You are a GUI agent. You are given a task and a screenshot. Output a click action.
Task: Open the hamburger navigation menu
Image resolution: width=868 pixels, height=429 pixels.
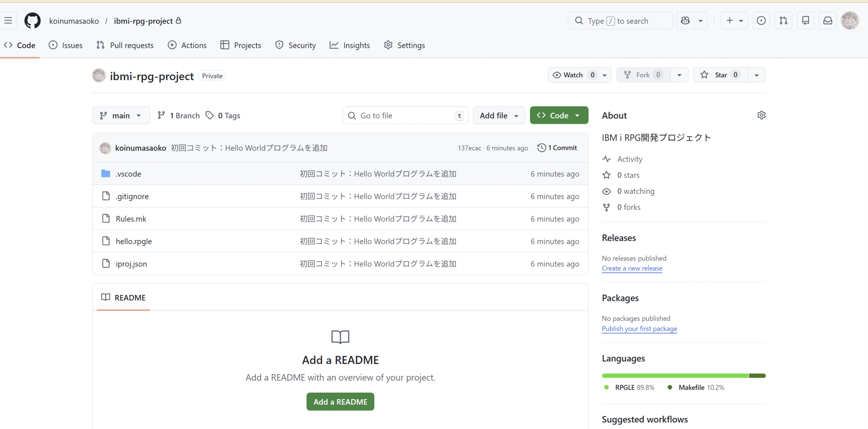(8, 21)
